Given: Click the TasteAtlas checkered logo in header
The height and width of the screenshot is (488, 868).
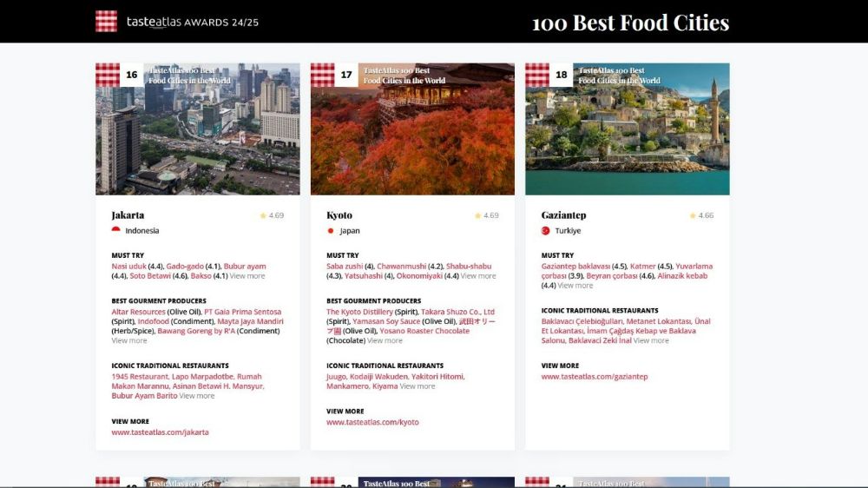Looking at the screenshot, I should coord(106,21).
